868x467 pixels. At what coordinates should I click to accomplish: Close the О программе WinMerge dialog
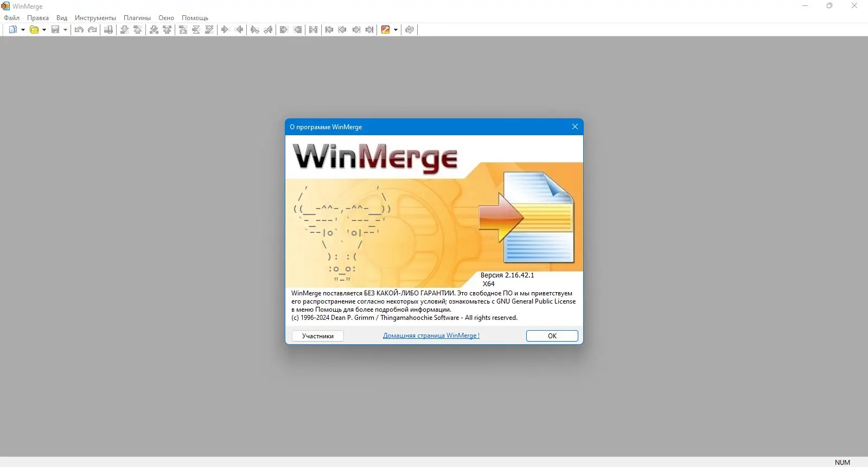575,127
